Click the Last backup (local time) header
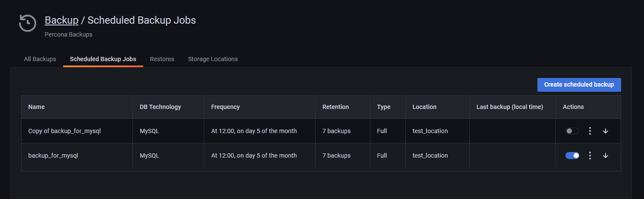Screen dimensions: 644x199 click(510, 107)
